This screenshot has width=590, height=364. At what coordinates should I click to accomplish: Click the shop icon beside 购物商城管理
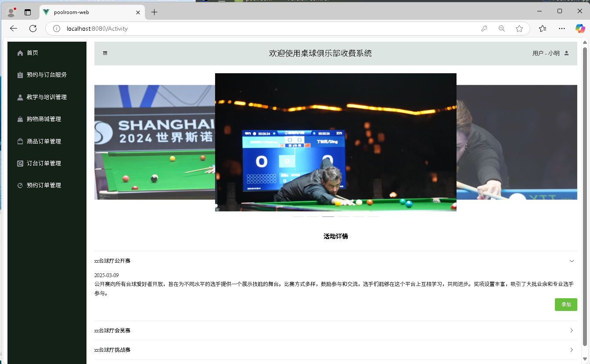[x=20, y=119]
